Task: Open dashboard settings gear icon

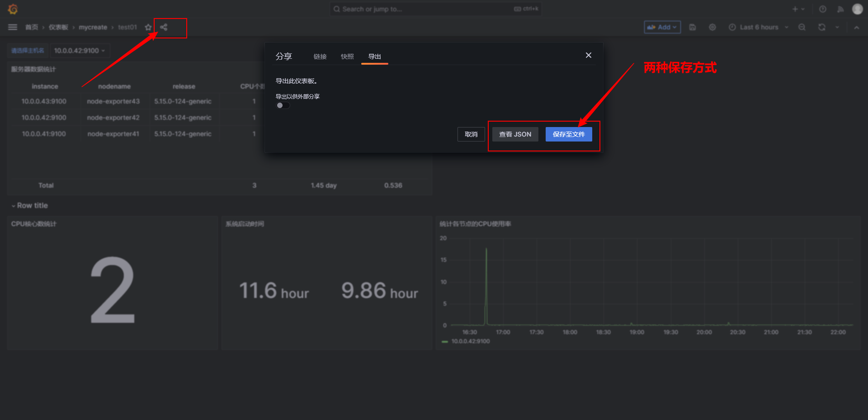Action: coord(712,27)
